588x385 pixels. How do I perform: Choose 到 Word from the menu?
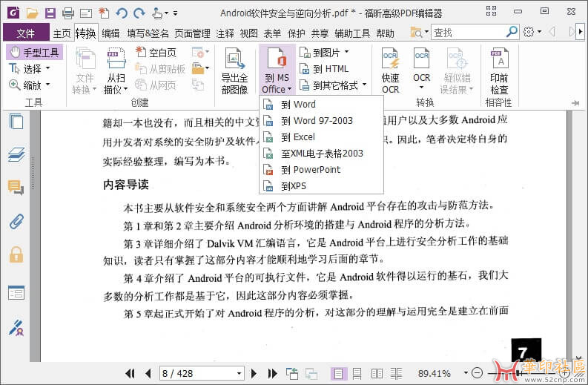coord(321,105)
